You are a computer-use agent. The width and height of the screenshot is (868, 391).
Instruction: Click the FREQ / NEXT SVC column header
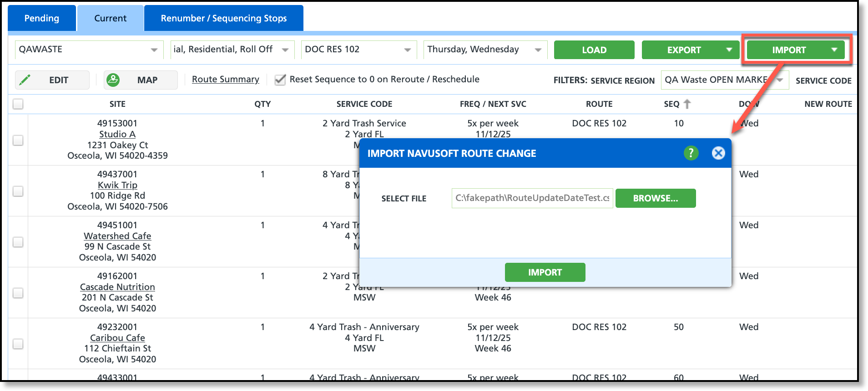[493, 104]
